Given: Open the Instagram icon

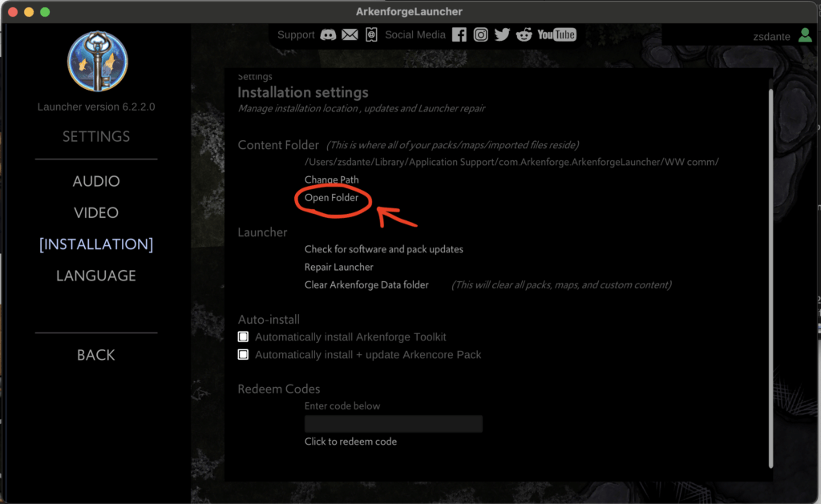Looking at the screenshot, I should 481,34.
